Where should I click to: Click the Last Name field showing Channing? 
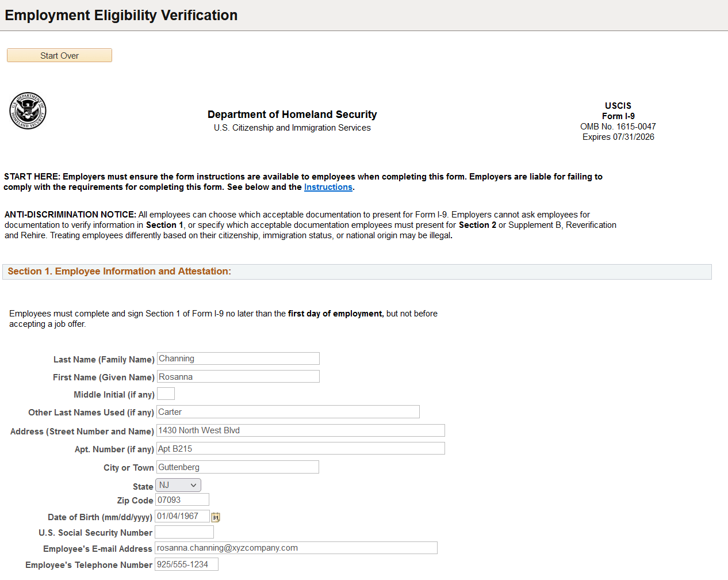tap(237, 358)
